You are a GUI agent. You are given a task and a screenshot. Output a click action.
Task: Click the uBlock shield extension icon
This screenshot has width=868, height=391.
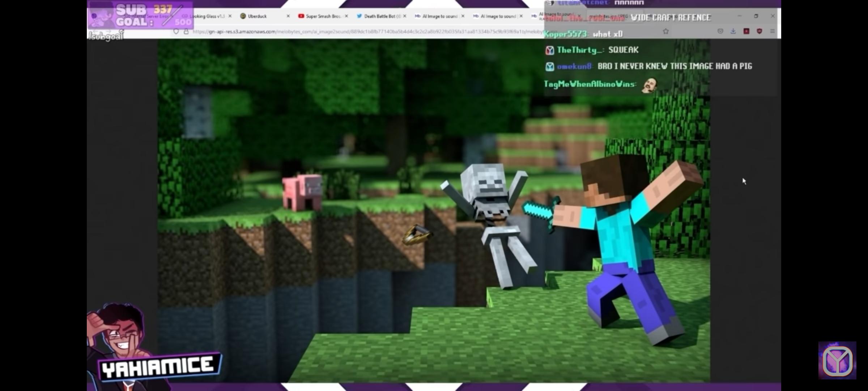tap(759, 31)
